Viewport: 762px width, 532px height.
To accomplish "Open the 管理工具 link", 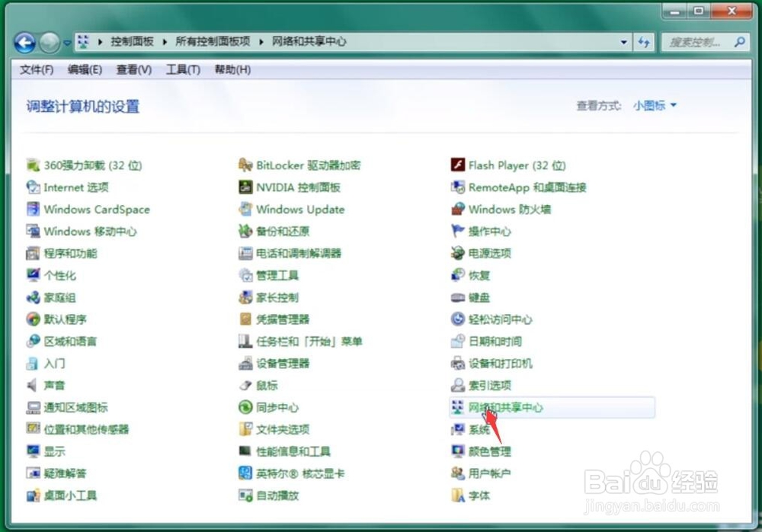I will [277, 275].
